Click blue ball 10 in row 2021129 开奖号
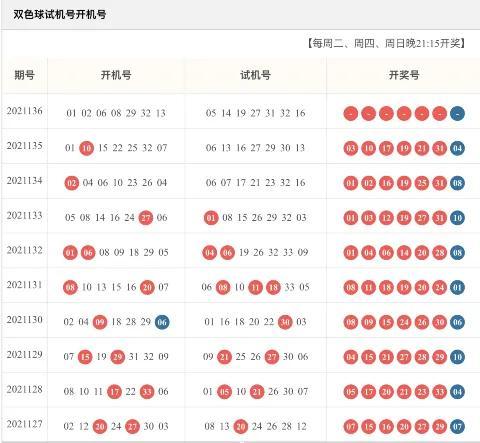 [x=457, y=357]
